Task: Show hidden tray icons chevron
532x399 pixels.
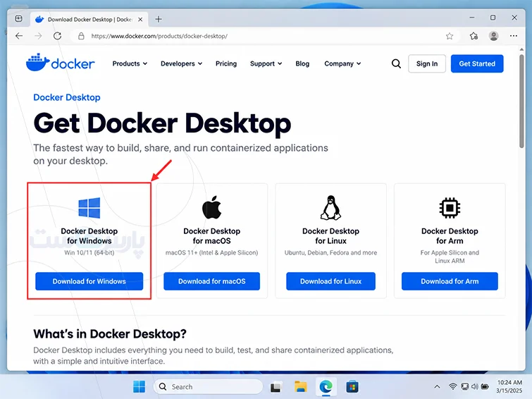Action: pyautogui.click(x=437, y=386)
